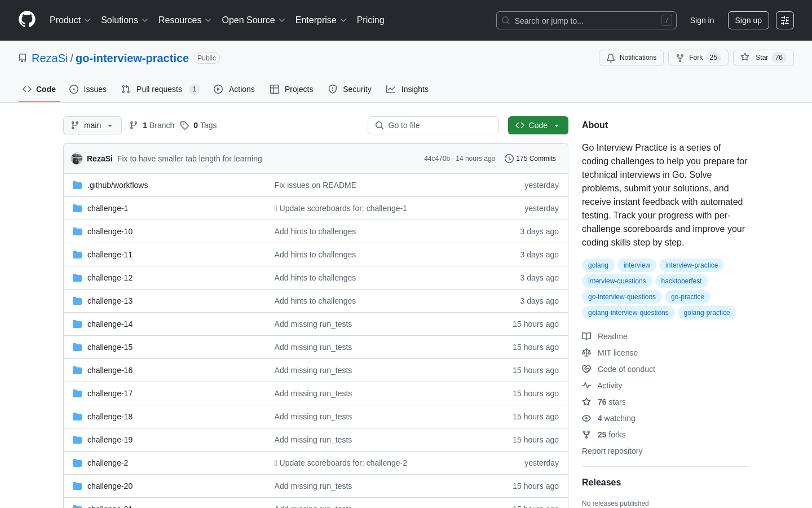Click the notifications bell icon
The height and width of the screenshot is (508, 812).
[611, 58]
